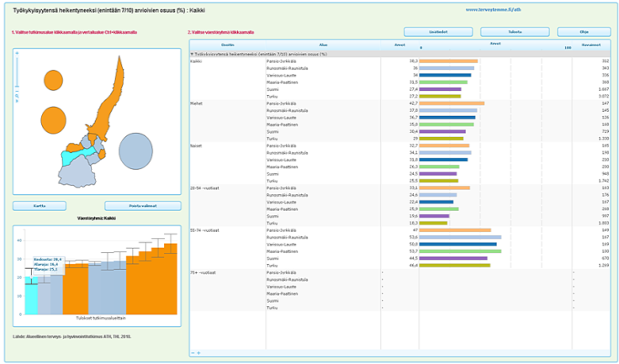The height and width of the screenshot is (364, 619).
Task: Click the value 38,3 in Kaikki group
Action: pyautogui.click(x=413, y=61)
